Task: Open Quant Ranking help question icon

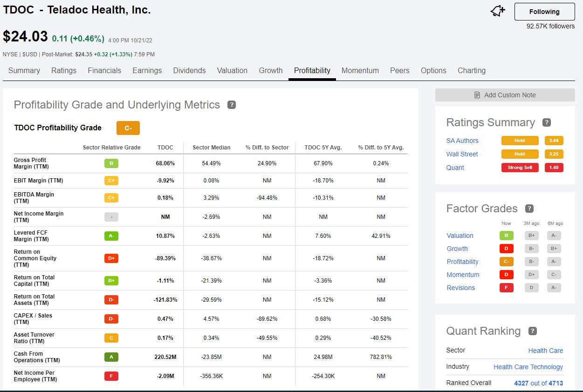Action: pyautogui.click(x=533, y=331)
